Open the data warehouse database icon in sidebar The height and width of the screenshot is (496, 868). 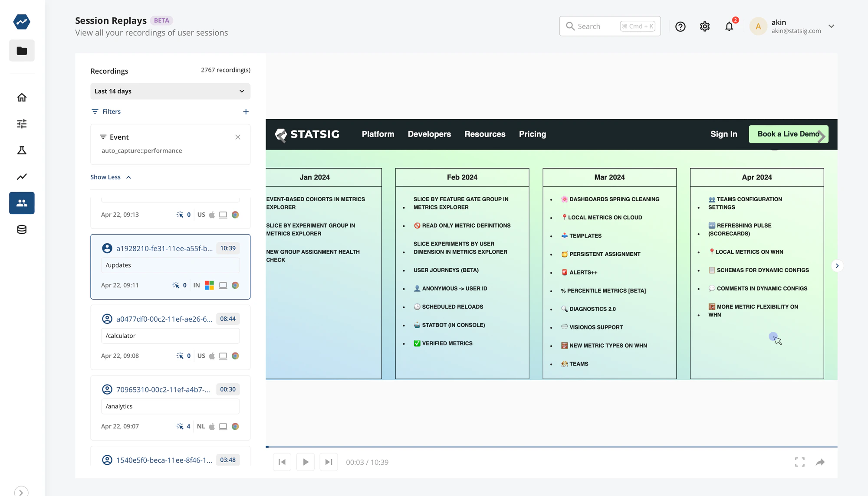[22, 229]
